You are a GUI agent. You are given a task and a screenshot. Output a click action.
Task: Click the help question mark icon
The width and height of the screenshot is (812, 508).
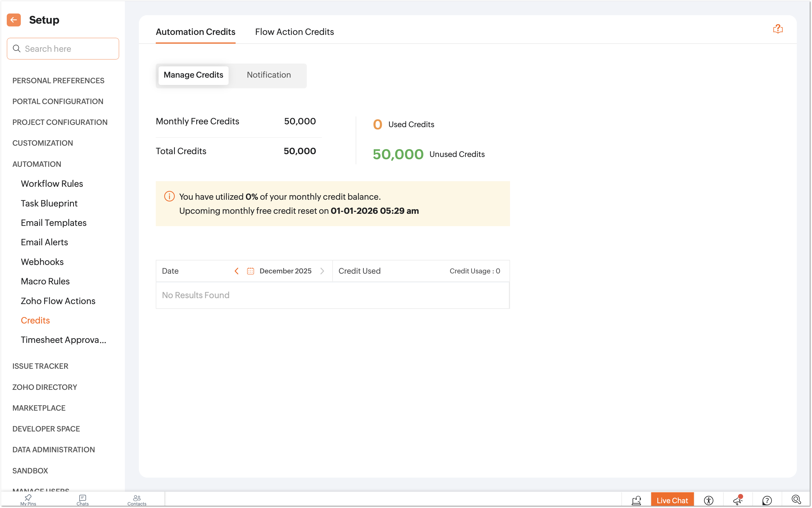click(x=767, y=500)
